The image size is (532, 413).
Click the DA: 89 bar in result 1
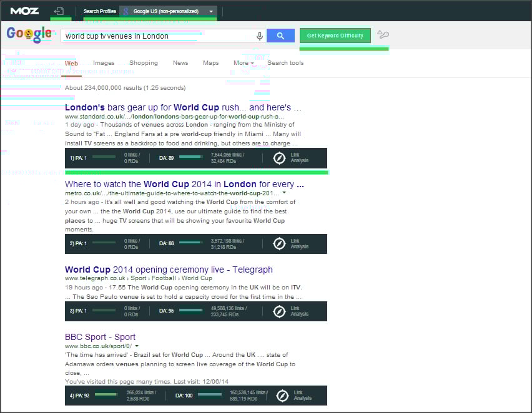coord(190,157)
